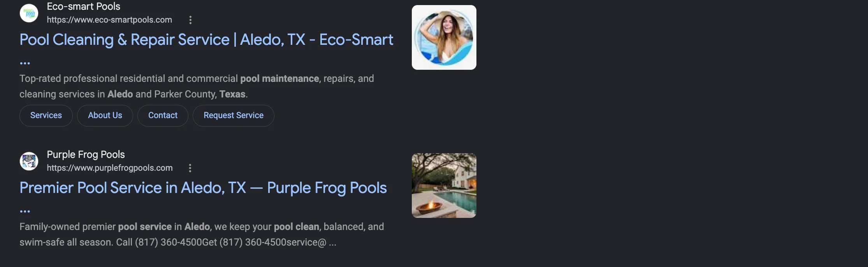This screenshot has width=868, height=267.
Task: Open Premier Pool Service in Aledo result
Action: (203, 188)
